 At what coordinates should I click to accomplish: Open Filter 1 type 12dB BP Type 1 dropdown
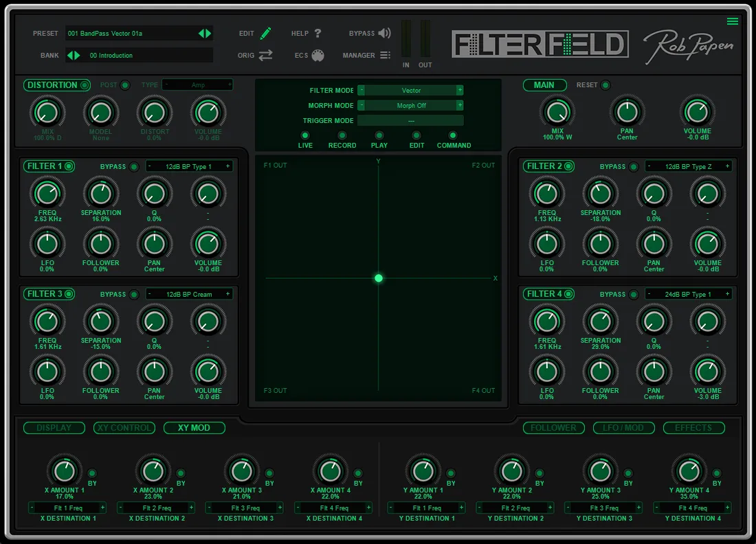(188, 166)
